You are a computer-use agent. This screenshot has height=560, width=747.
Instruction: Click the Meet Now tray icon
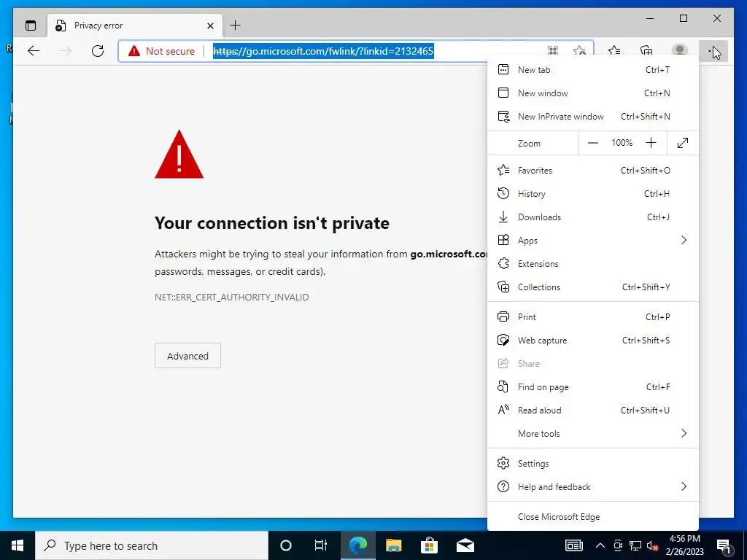click(618, 545)
